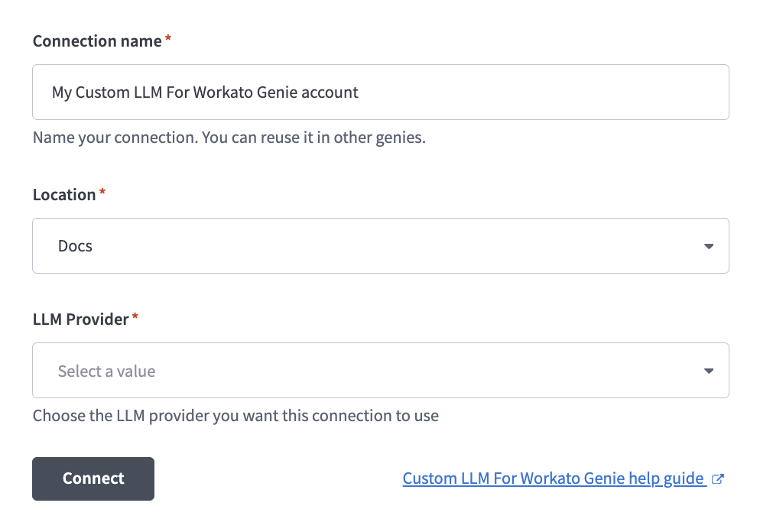Click the connection naming helper text
This screenshot has width=760, height=532.
pyautogui.click(x=229, y=137)
